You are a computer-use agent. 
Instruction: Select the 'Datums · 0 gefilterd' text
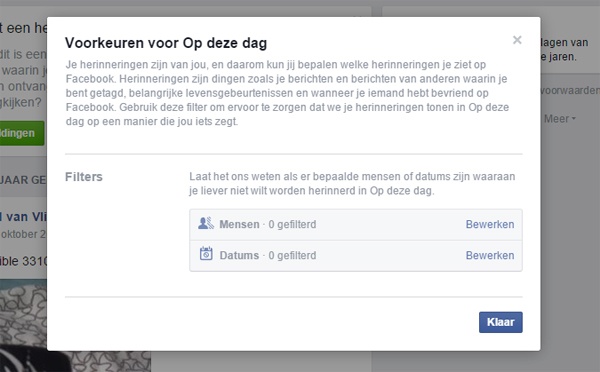coord(268,255)
